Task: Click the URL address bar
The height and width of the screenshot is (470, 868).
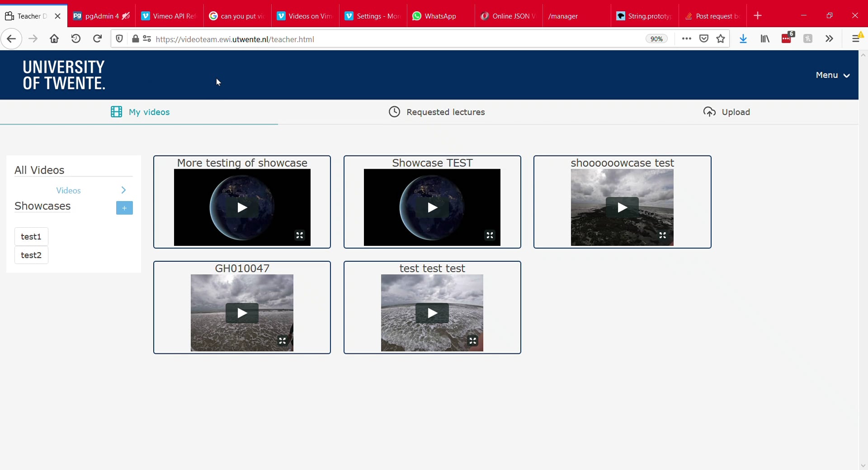Action: click(398, 39)
